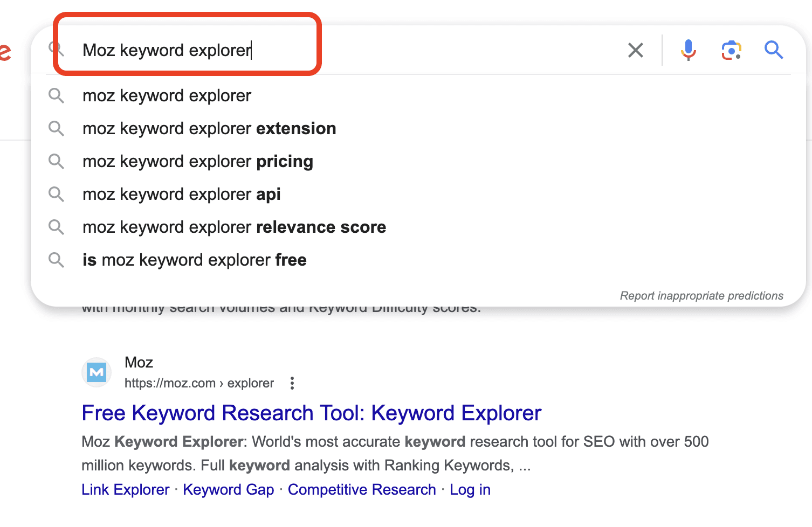
Task: Choose the 'moz keyword explorer api' suggestion
Action: point(181,194)
